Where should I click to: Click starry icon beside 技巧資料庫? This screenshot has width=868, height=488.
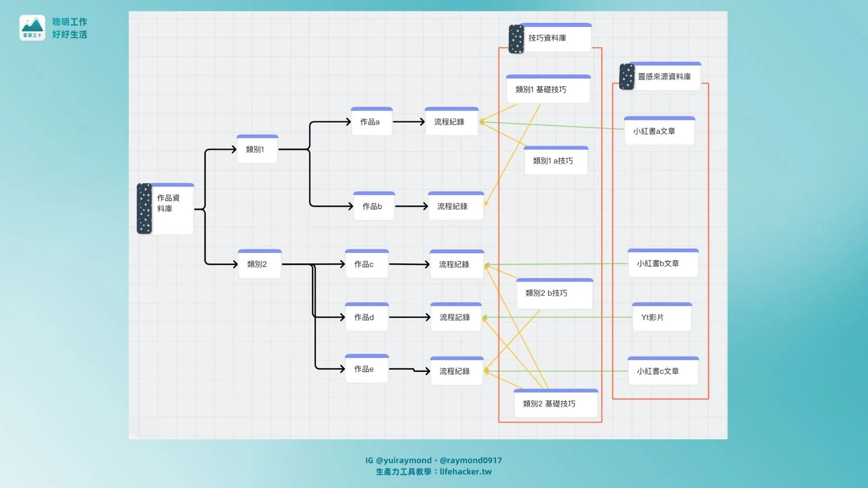pos(516,39)
